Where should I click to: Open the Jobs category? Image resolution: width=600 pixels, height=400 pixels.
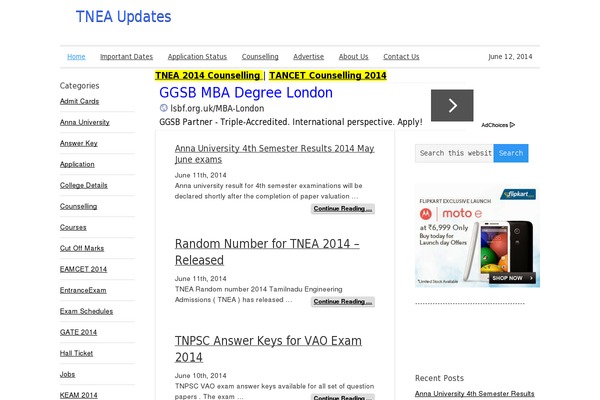[x=67, y=374]
